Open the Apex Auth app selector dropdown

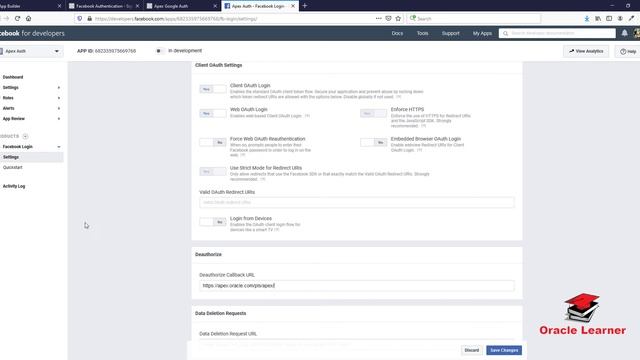pos(31,51)
